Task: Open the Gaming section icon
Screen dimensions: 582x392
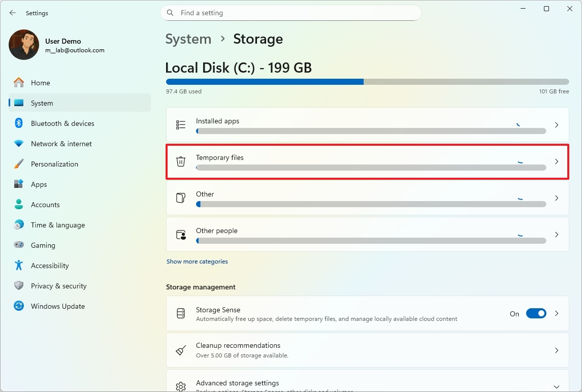Action: pos(18,245)
